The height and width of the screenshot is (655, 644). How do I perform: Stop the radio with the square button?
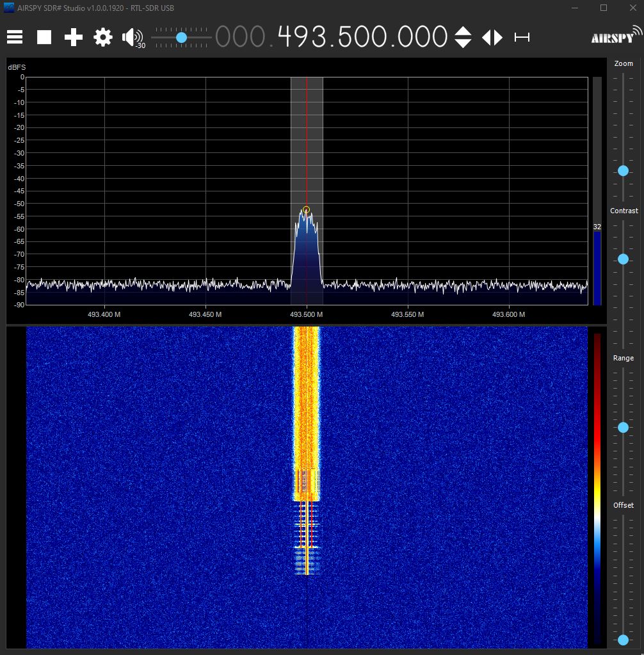(x=44, y=37)
